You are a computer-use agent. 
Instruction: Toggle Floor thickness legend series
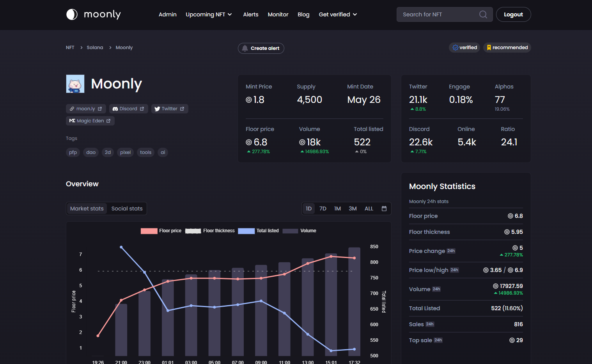[210, 231]
